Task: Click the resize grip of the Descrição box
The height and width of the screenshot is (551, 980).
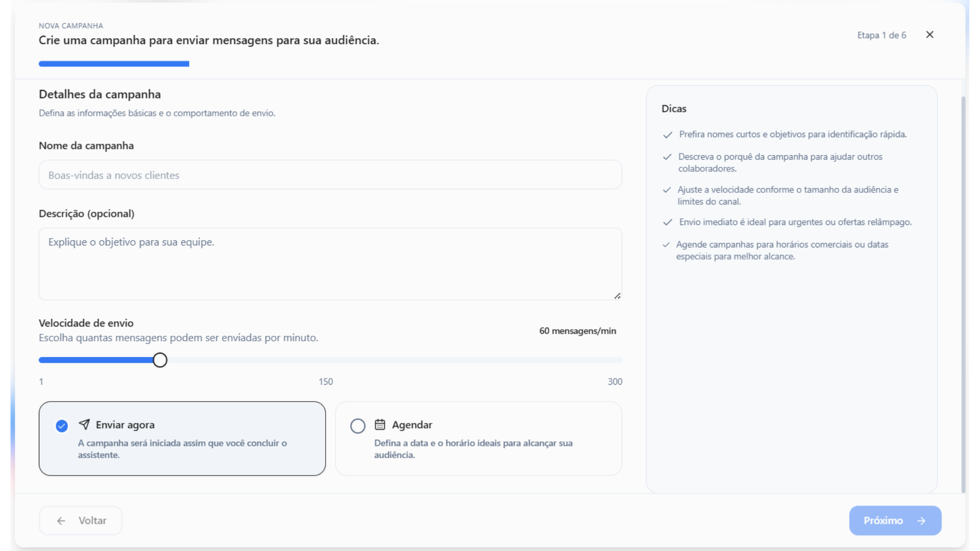Action: pos(617,296)
